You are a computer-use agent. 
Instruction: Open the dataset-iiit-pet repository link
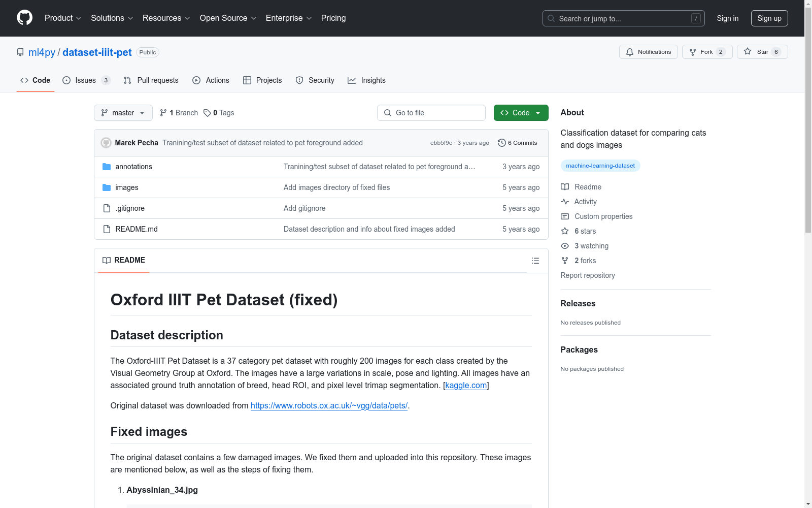[x=97, y=52]
